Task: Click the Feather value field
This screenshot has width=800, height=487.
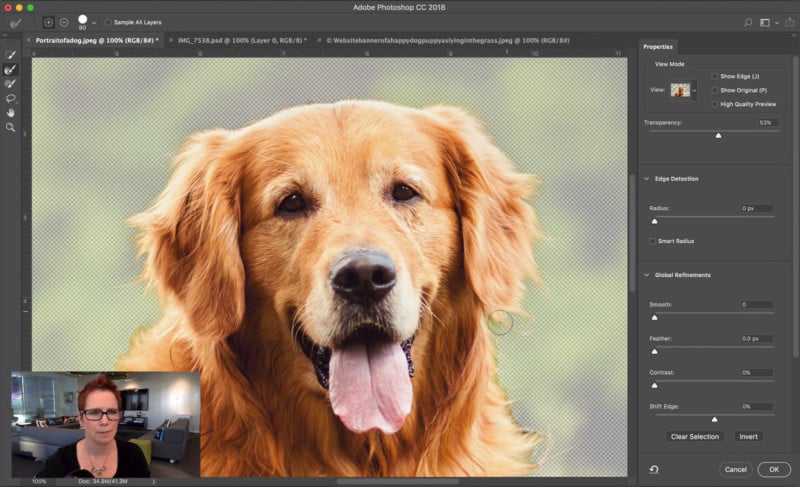Action: (756, 339)
